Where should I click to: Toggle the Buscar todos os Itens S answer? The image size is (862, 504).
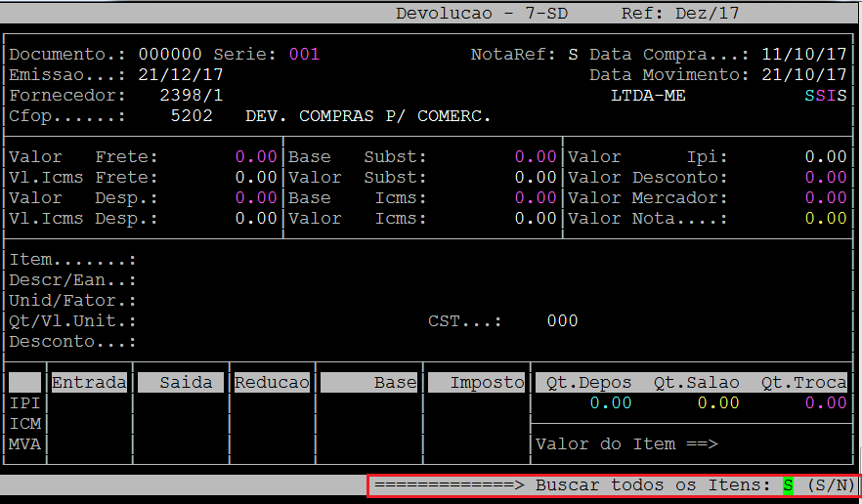tap(788, 485)
